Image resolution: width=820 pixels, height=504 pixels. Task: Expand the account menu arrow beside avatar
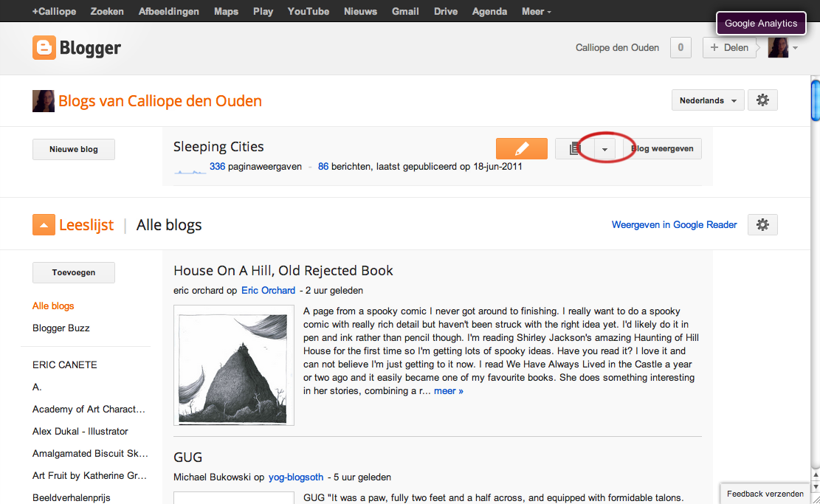click(x=795, y=48)
